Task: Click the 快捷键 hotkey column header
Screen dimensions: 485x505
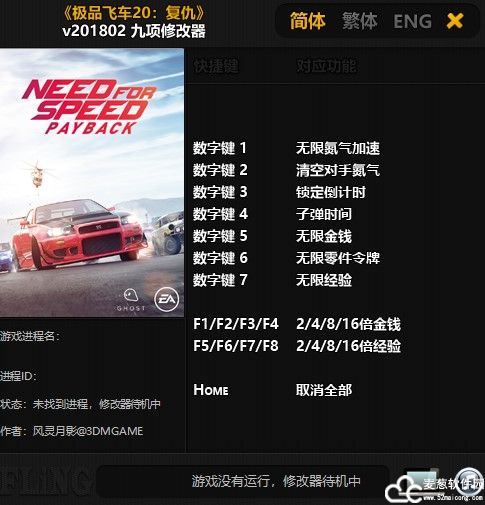Action: coord(216,66)
